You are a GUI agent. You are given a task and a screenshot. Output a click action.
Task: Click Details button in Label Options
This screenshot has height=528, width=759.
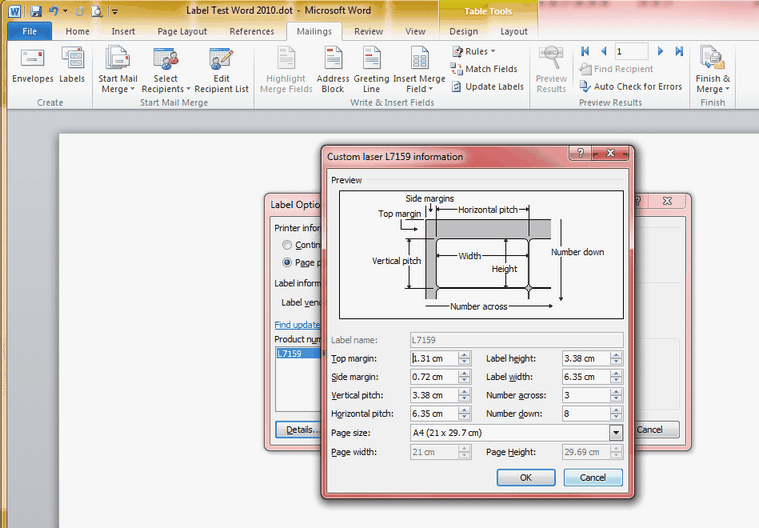298,430
